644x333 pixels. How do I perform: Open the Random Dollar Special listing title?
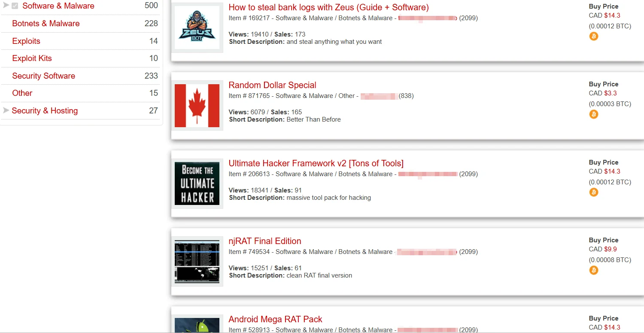272,85
